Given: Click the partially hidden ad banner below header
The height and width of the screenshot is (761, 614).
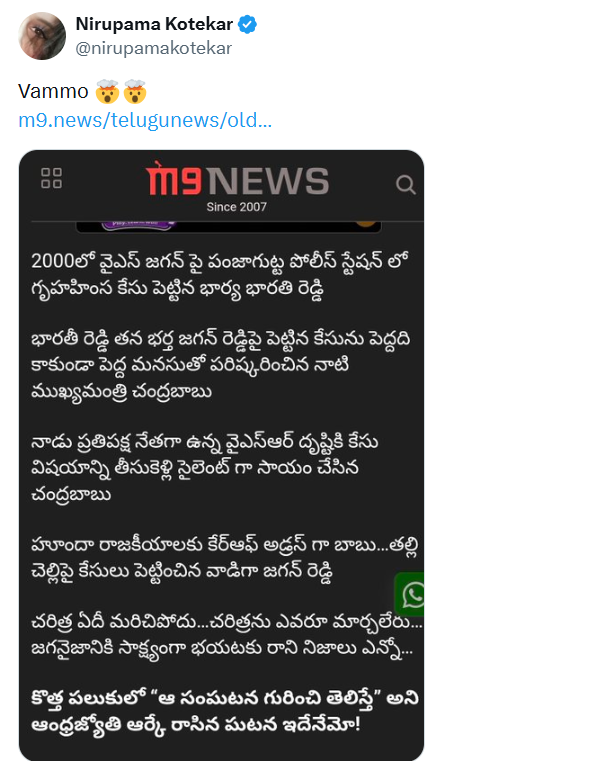Looking at the screenshot, I should (x=229, y=226).
